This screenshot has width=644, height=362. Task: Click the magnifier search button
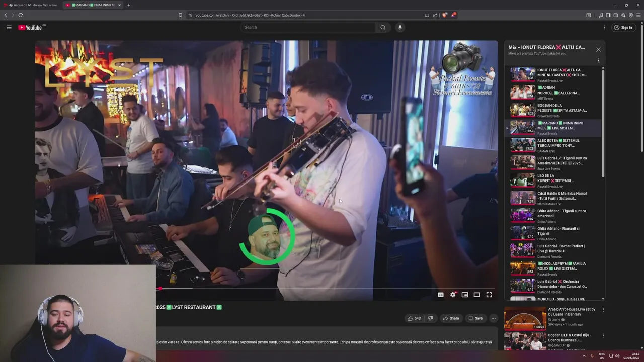point(383,27)
